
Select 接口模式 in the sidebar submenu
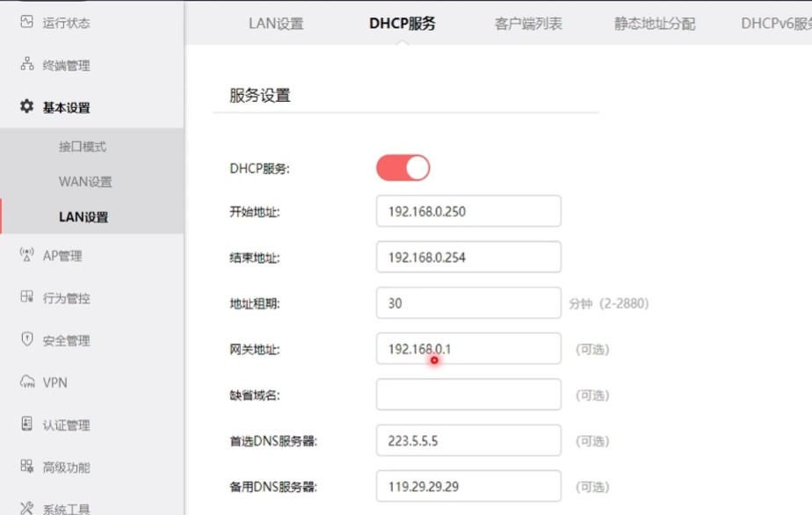point(83,147)
